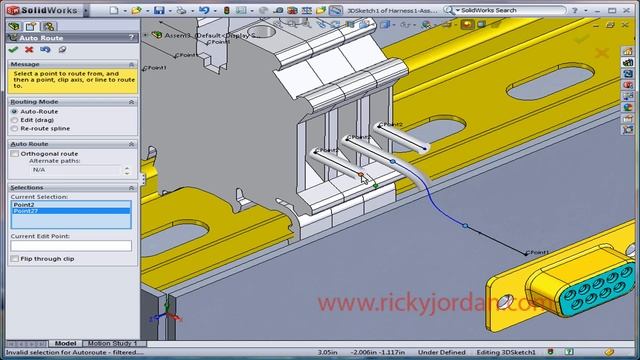Expand the Assem3 flyout tree node
The image size is (640, 360).
pos(145,35)
